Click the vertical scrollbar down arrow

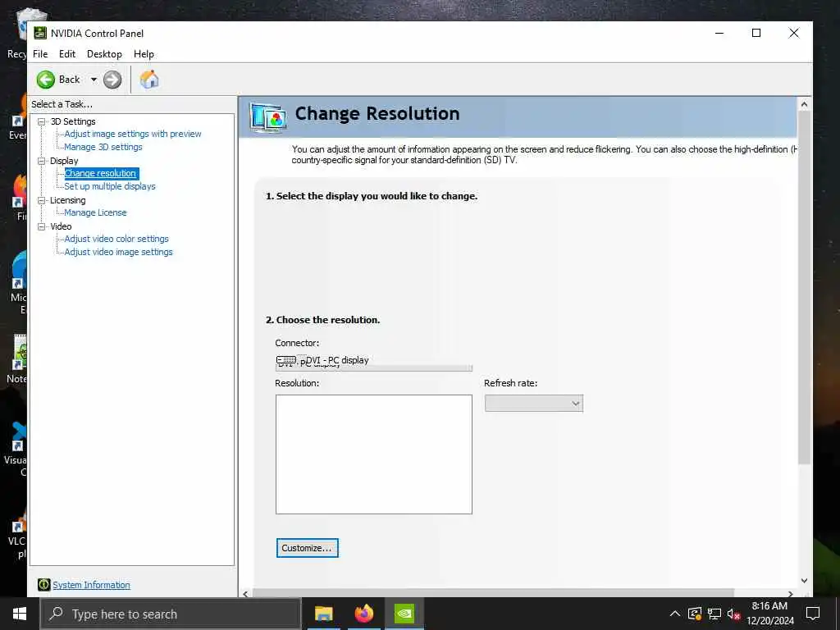pyautogui.click(x=804, y=581)
